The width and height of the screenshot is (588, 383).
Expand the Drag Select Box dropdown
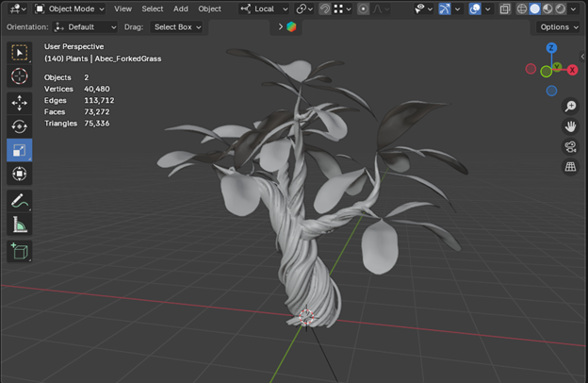pos(177,27)
